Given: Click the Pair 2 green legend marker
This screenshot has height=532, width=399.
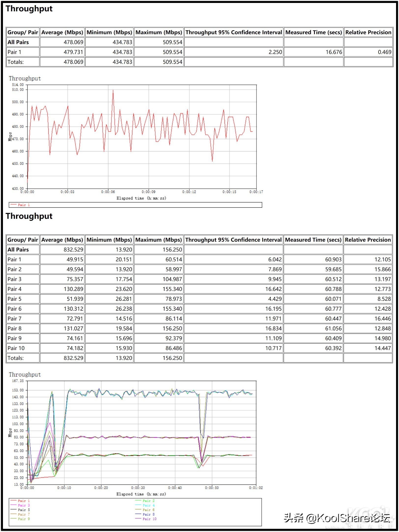Looking at the screenshot, I should 138,501.
